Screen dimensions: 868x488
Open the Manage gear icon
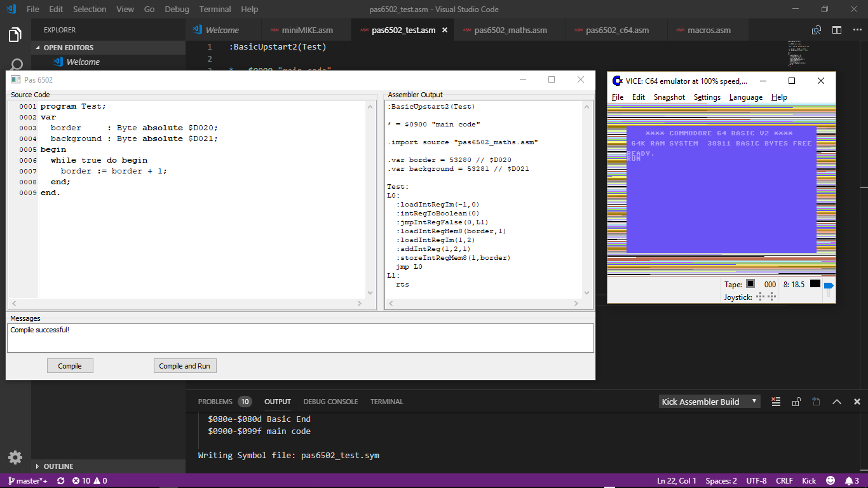click(15, 457)
